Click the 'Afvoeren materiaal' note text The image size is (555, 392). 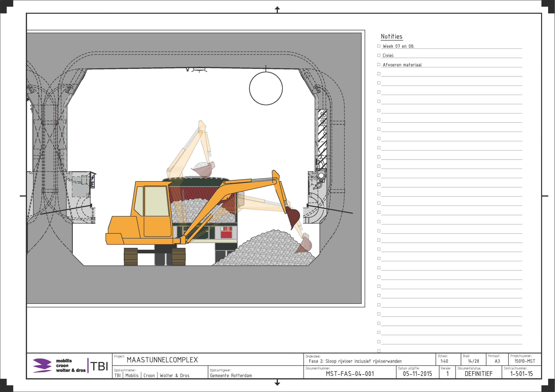pyautogui.click(x=402, y=65)
